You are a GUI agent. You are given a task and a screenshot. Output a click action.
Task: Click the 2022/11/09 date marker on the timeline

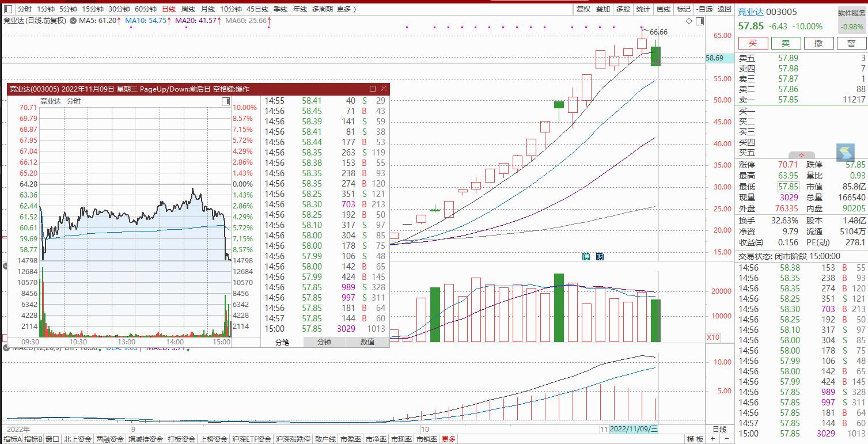(634, 429)
